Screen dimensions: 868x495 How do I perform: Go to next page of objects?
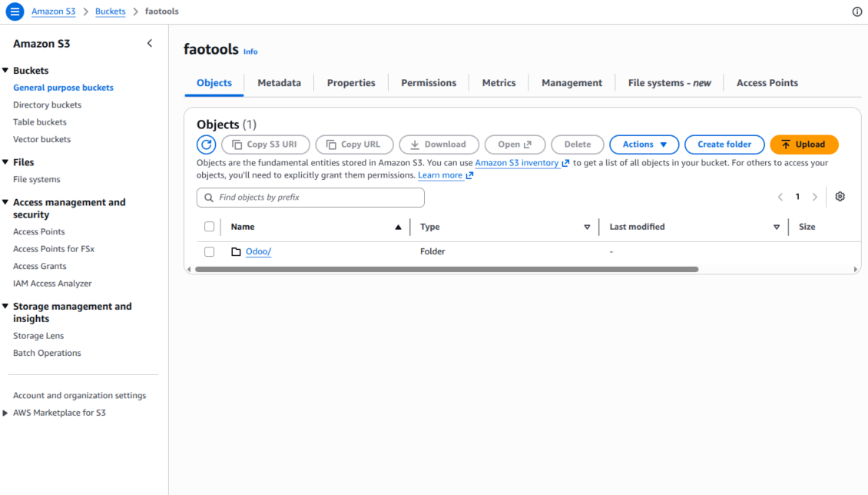(815, 197)
